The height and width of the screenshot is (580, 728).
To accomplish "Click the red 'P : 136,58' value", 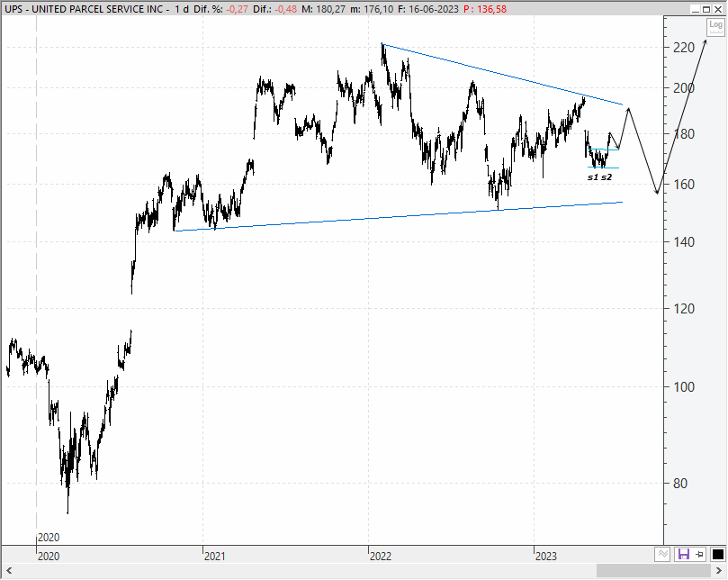I will [485, 9].
